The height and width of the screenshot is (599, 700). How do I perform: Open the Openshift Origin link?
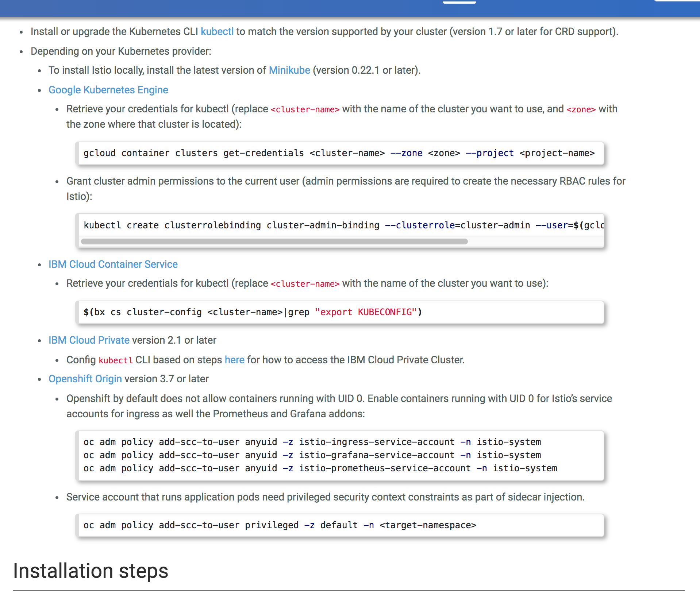click(85, 379)
